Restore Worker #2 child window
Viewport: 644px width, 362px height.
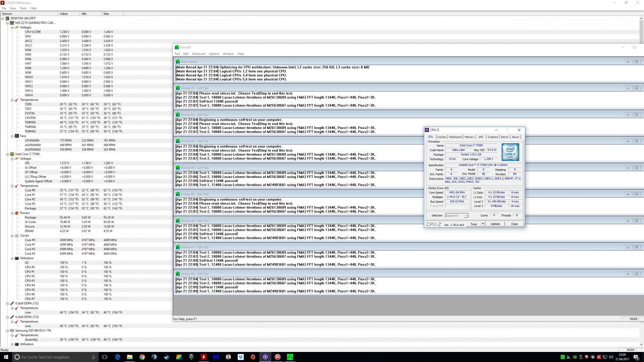pyautogui.click(x=637, y=115)
